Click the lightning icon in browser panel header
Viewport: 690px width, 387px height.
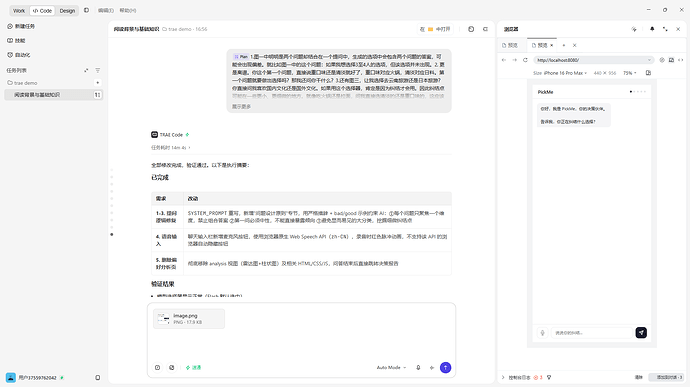click(634, 29)
